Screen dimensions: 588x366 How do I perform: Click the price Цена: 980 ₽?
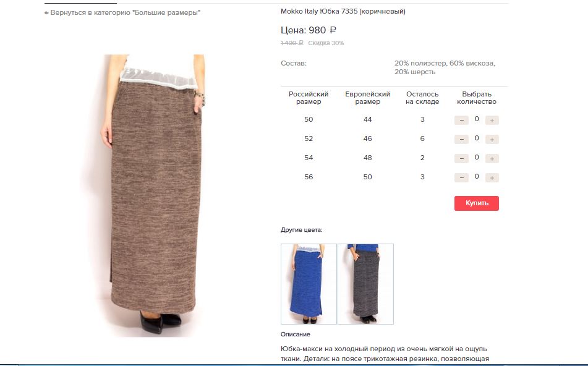pos(309,30)
